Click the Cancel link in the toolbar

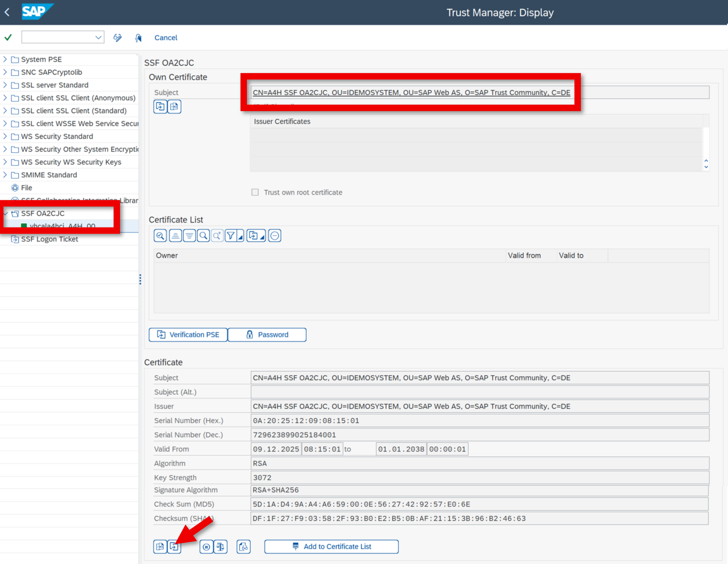166,38
